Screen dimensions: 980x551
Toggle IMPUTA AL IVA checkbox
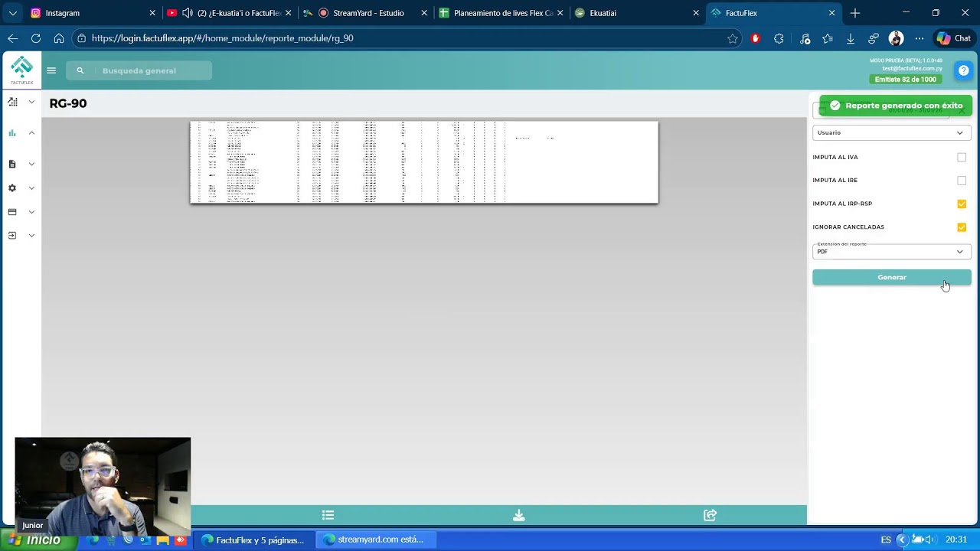point(962,157)
